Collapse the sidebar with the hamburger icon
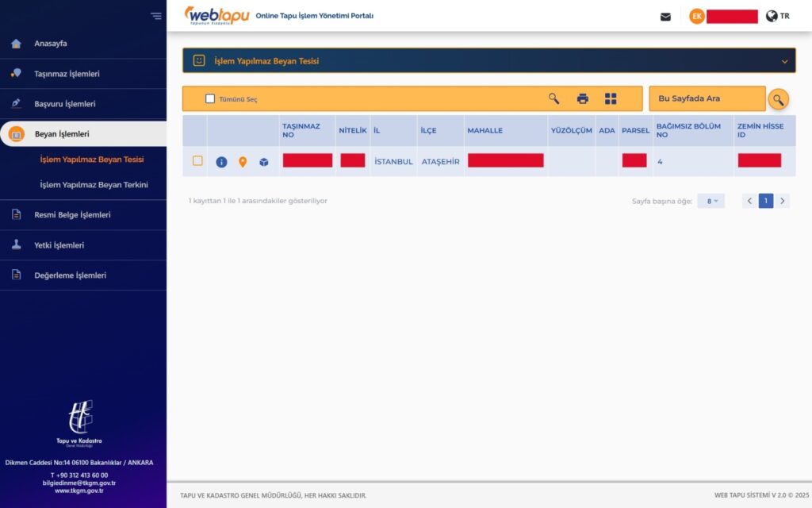The height and width of the screenshot is (508, 812). pyautogui.click(x=155, y=16)
